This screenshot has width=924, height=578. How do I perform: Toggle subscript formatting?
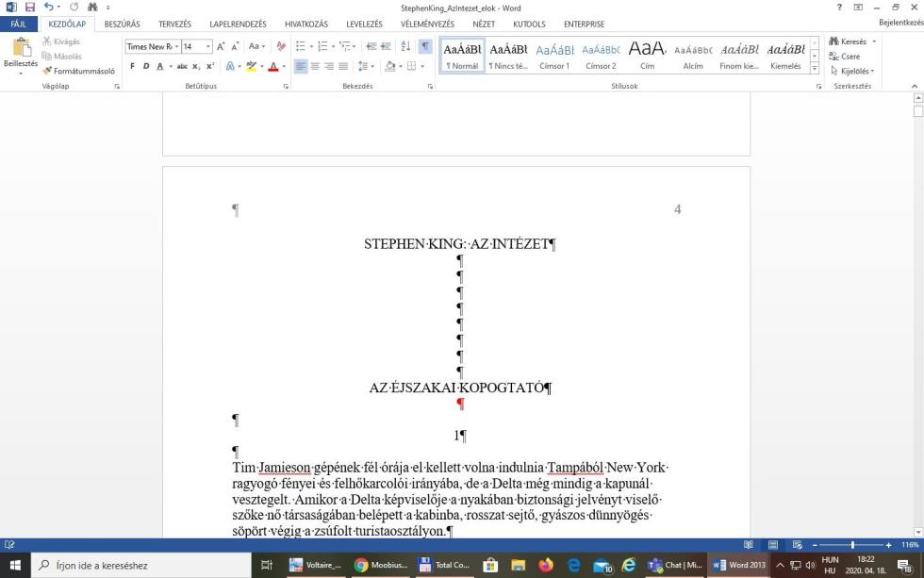tap(196, 67)
